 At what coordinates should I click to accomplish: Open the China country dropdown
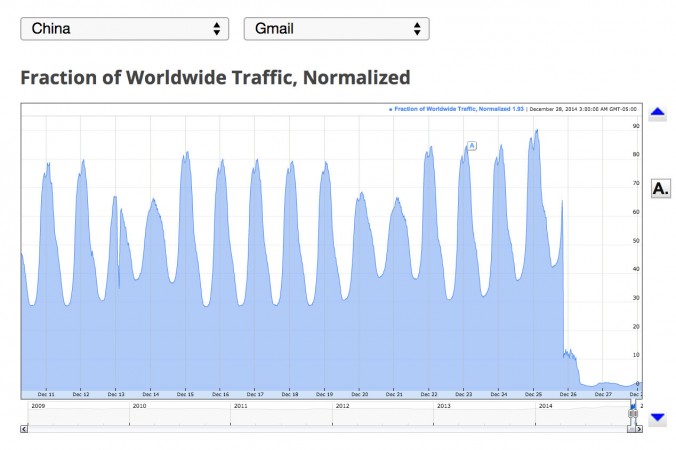[124, 29]
